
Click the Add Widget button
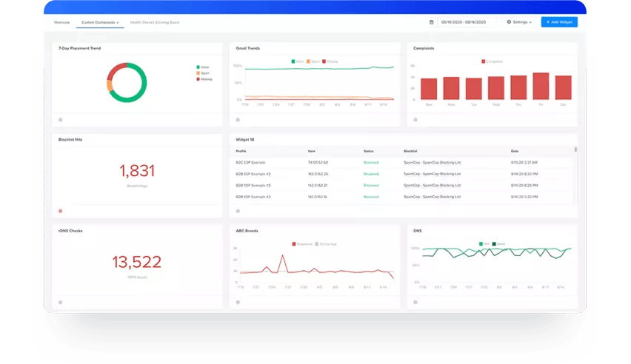point(559,22)
